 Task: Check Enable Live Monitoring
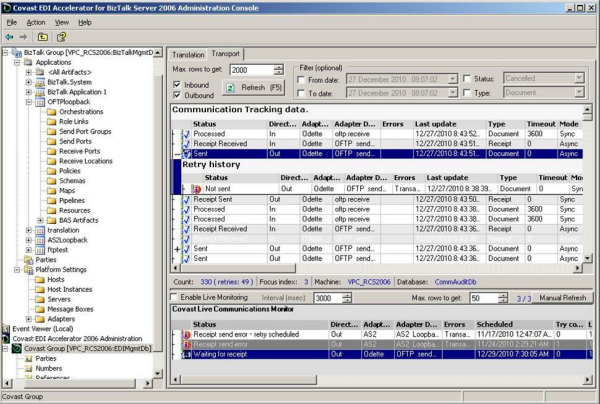click(x=174, y=297)
